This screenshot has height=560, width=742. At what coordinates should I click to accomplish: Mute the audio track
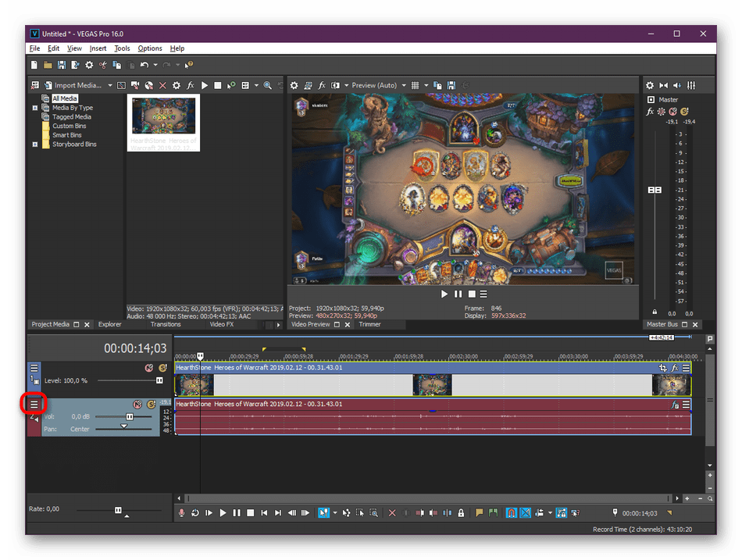coord(137,405)
